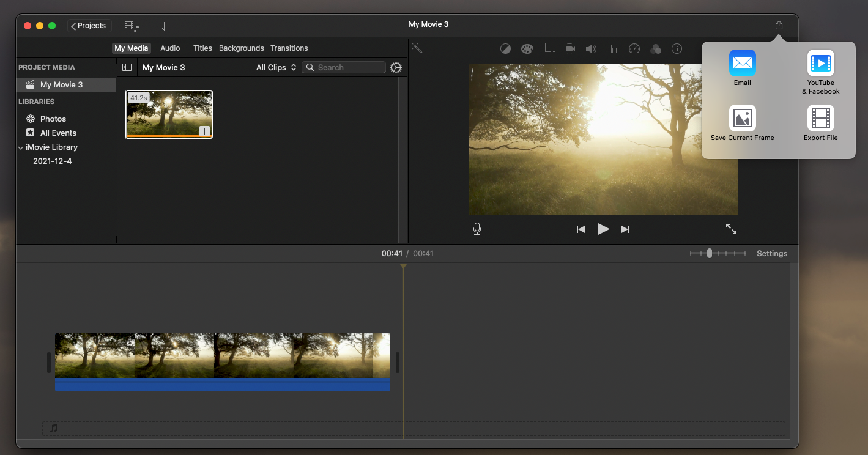
Task: Select the cropping tool
Action: pos(549,49)
